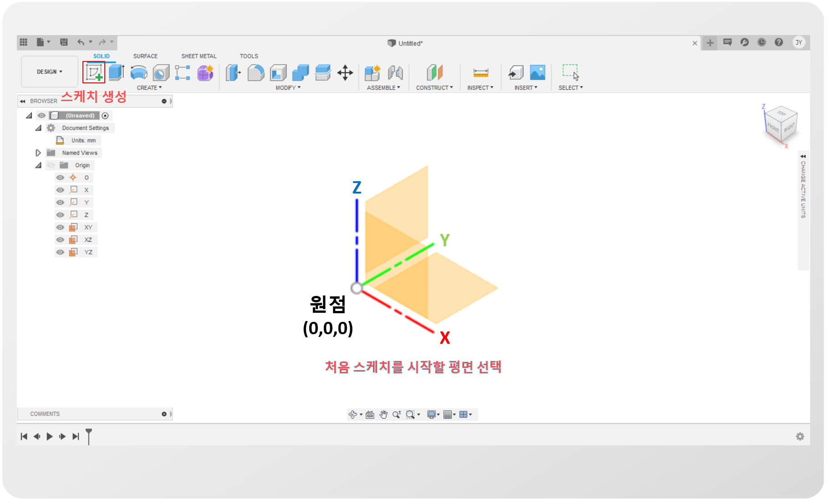Toggle visibility of the Origin folder
The width and height of the screenshot is (827, 504).
click(51, 165)
